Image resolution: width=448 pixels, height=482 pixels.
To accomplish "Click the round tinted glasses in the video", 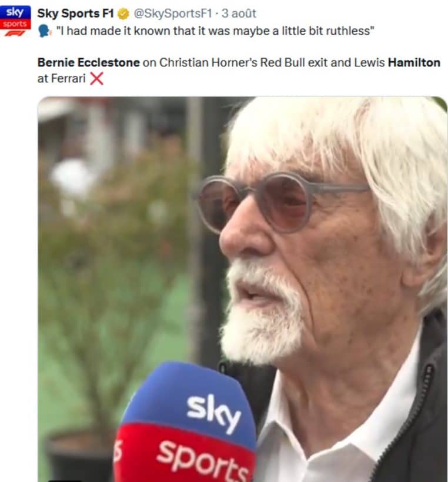I will (x=282, y=203).
